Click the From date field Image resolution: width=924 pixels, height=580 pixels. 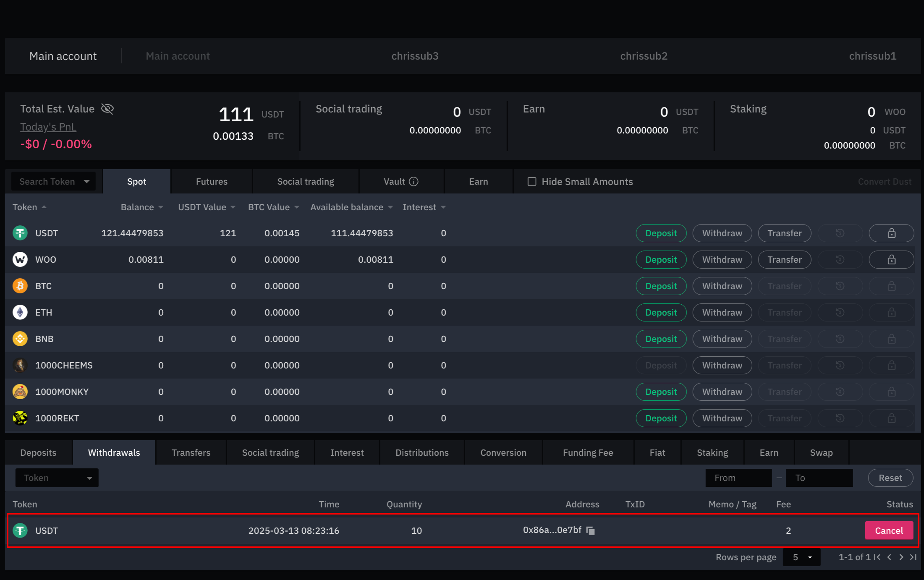click(x=738, y=478)
